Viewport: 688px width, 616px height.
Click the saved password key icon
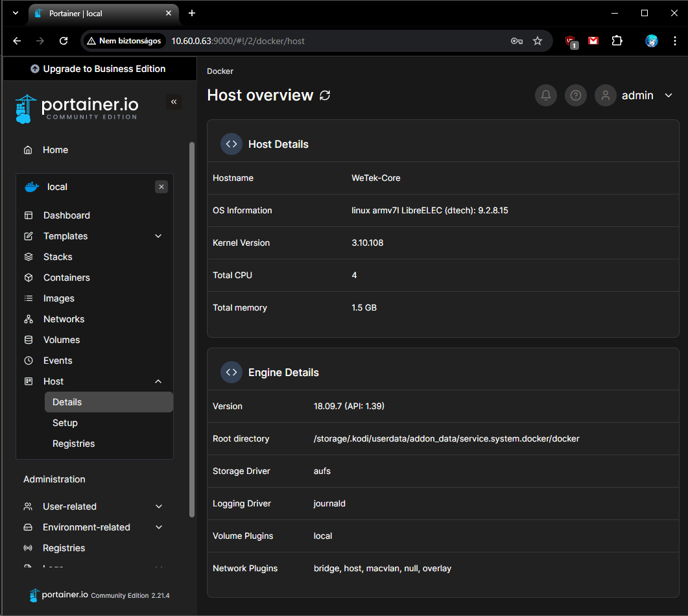516,41
